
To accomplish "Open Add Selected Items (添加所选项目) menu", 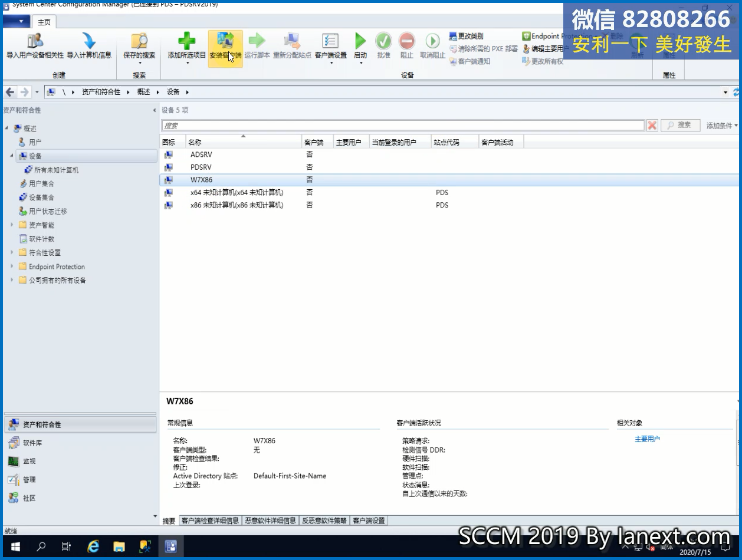I will (x=187, y=49).
